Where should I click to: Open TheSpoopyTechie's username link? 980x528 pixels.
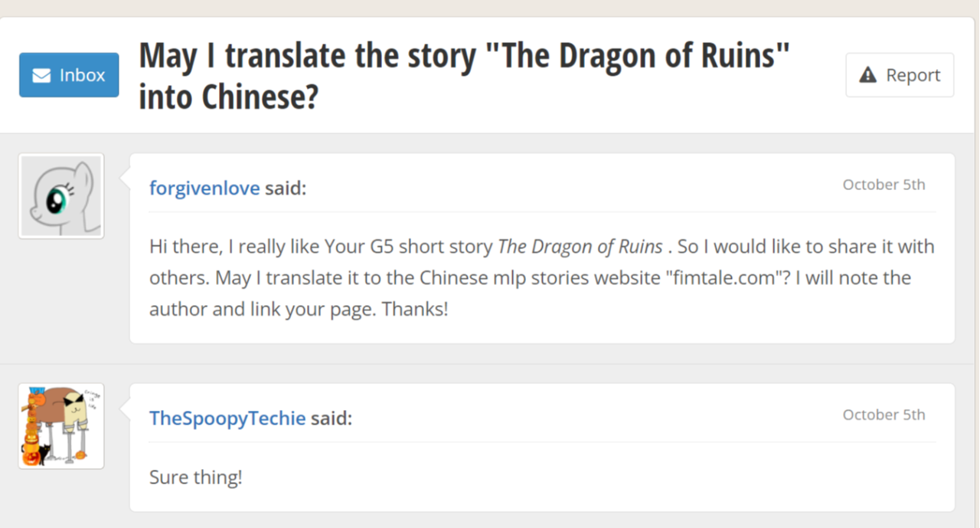(227, 418)
